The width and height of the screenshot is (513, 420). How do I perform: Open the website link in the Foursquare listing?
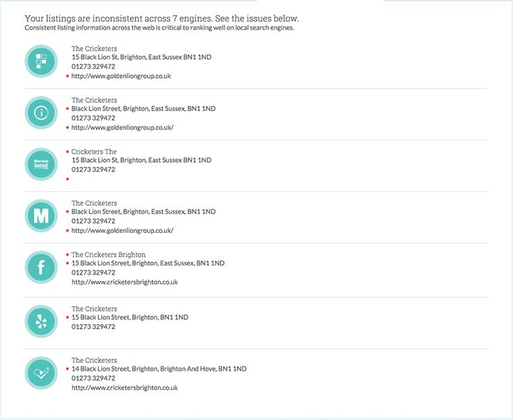tap(121, 76)
